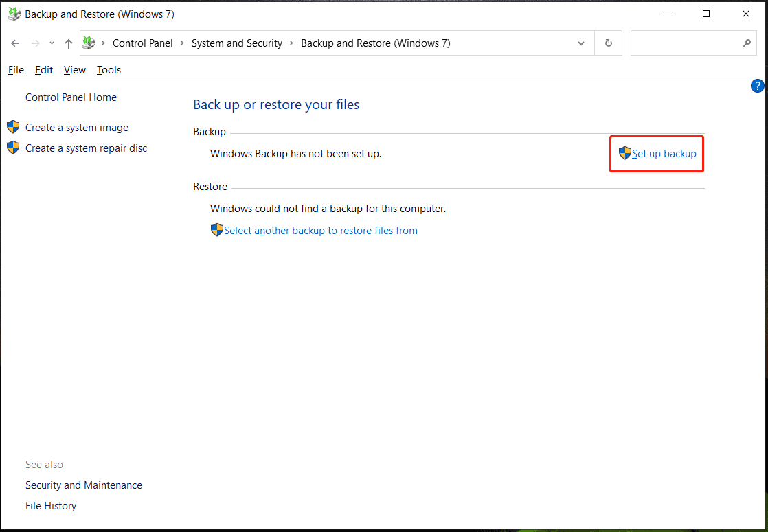Click the Backup and Restore address bar icon
Image resolution: width=768 pixels, height=532 pixels.
[89, 43]
